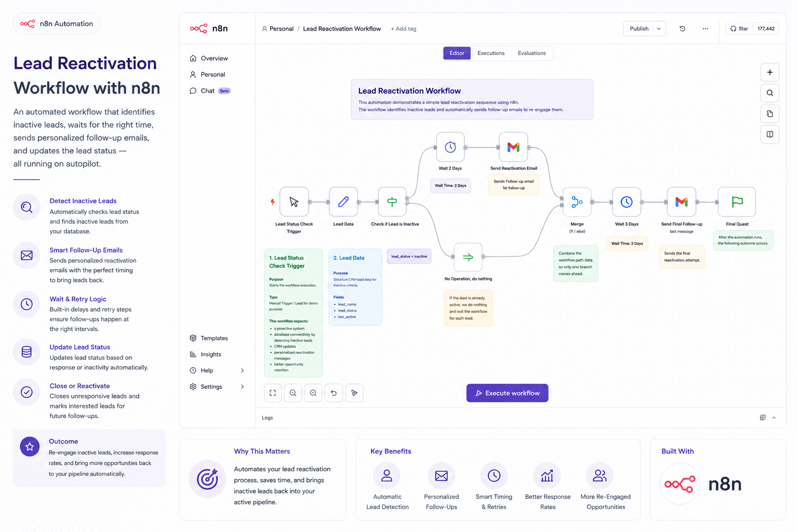This screenshot has height=532, width=798.
Task: Click the Personal breadcrumb link
Action: click(x=278, y=29)
